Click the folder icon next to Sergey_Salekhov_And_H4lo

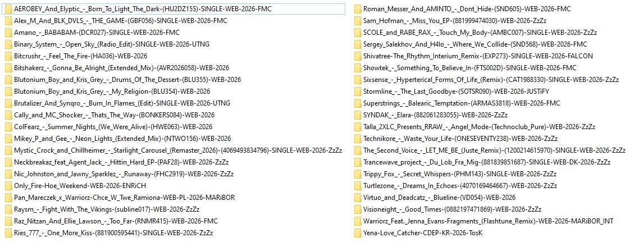358,44
